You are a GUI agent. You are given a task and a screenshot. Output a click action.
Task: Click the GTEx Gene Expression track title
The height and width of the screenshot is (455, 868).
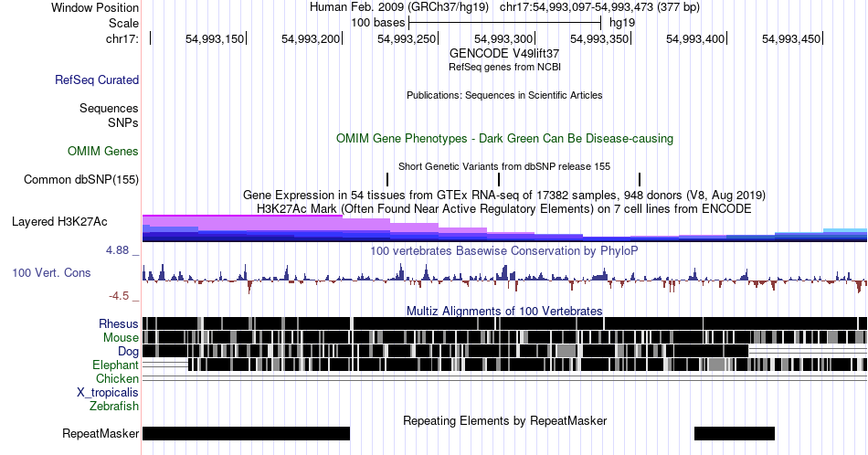coord(504,195)
